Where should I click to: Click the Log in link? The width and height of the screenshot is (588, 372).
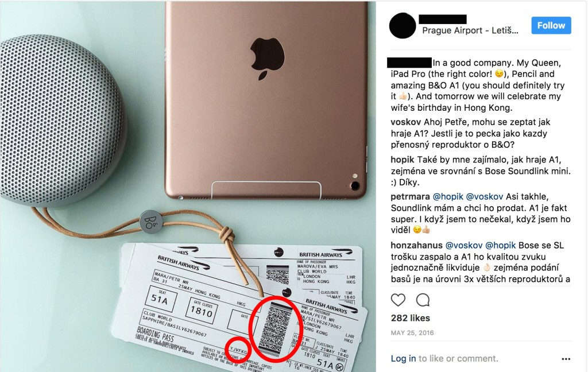[403, 358]
